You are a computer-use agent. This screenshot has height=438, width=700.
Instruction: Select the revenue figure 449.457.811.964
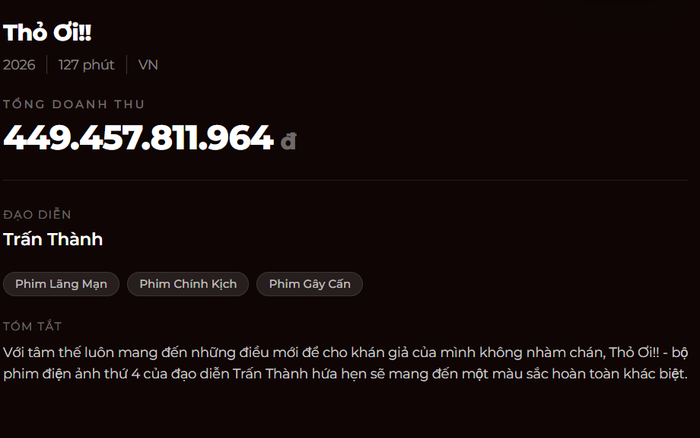[138, 137]
